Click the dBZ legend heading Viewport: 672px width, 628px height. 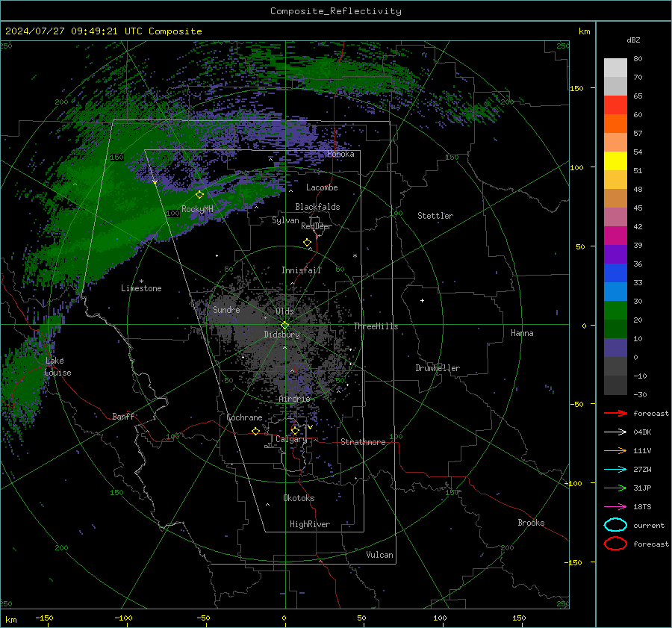pos(633,40)
